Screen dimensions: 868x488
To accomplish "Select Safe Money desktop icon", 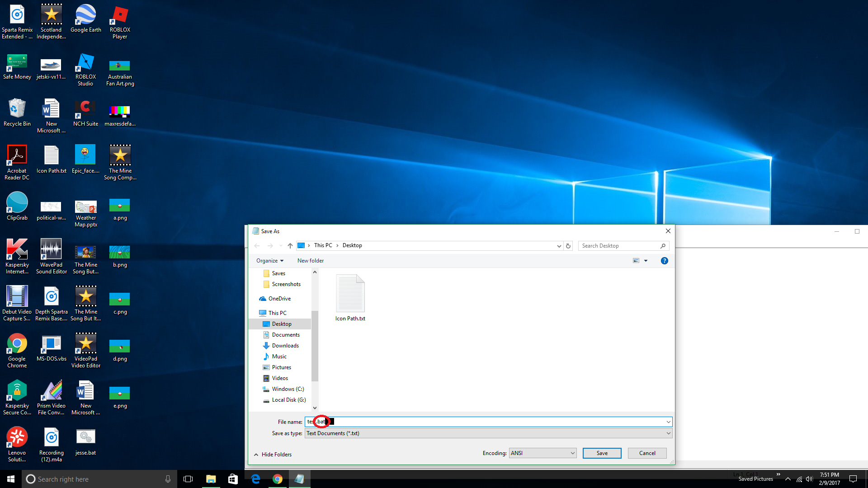I will [17, 66].
